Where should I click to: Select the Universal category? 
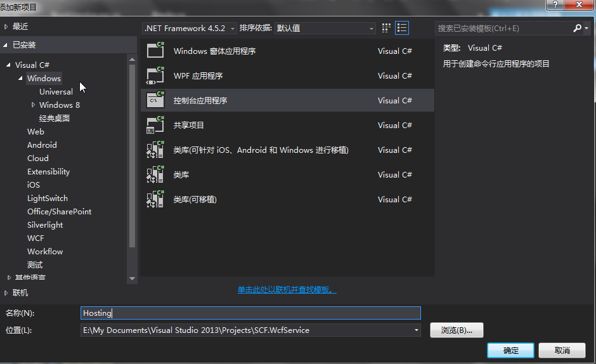point(56,92)
